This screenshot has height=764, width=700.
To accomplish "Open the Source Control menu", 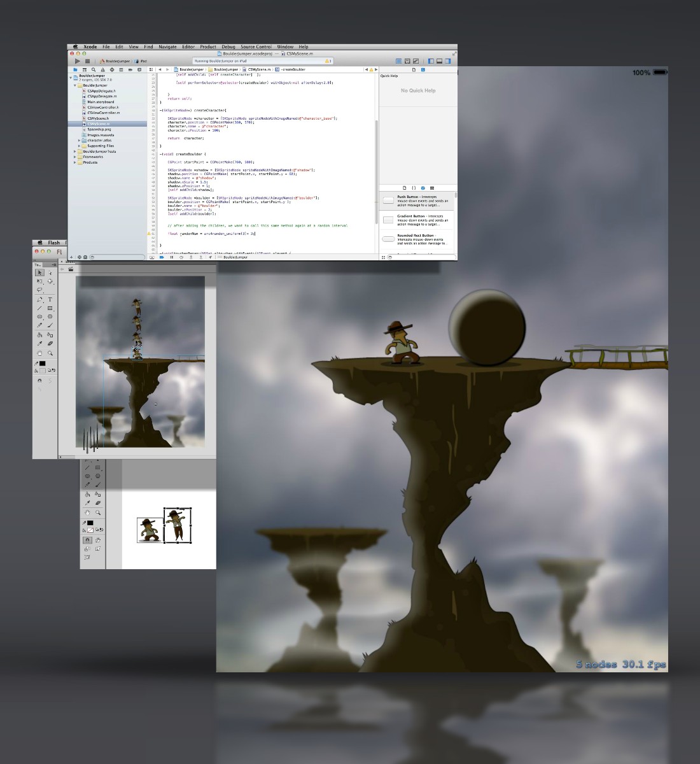I will (256, 46).
